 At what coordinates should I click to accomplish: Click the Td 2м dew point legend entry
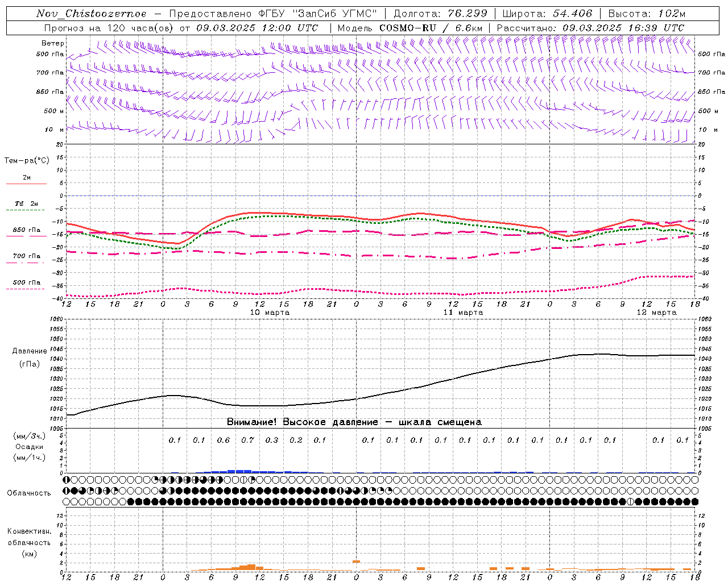tap(26, 203)
